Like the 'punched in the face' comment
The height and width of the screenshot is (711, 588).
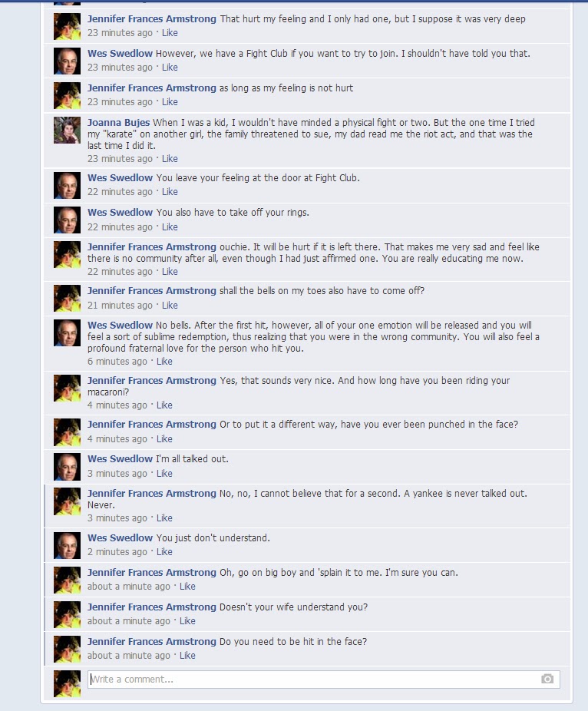coord(164,439)
